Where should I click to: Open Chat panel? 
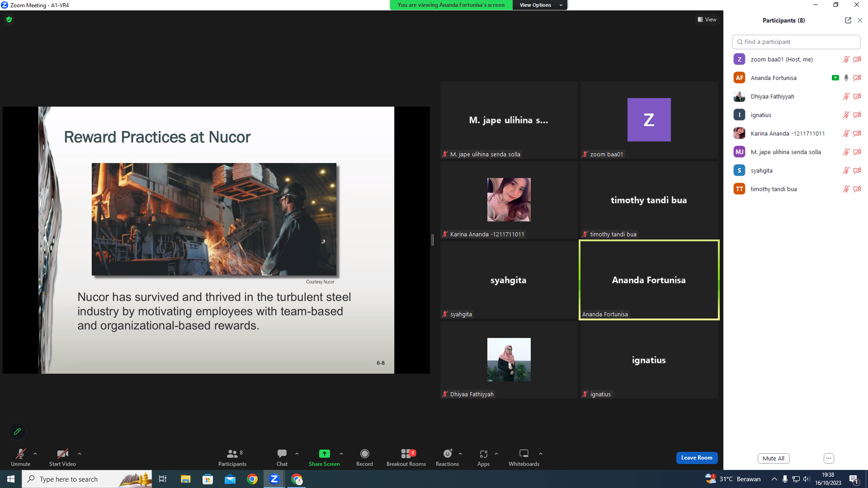(x=282, y=457)
